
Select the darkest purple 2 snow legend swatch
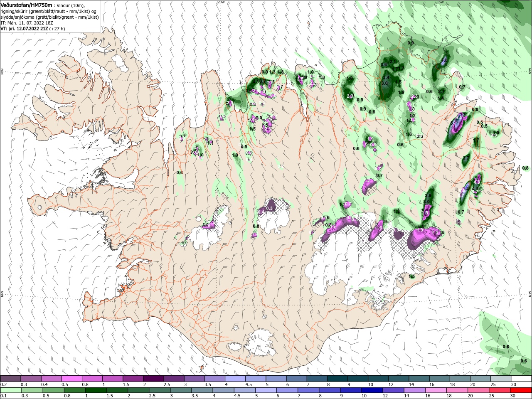click(153, 379)
